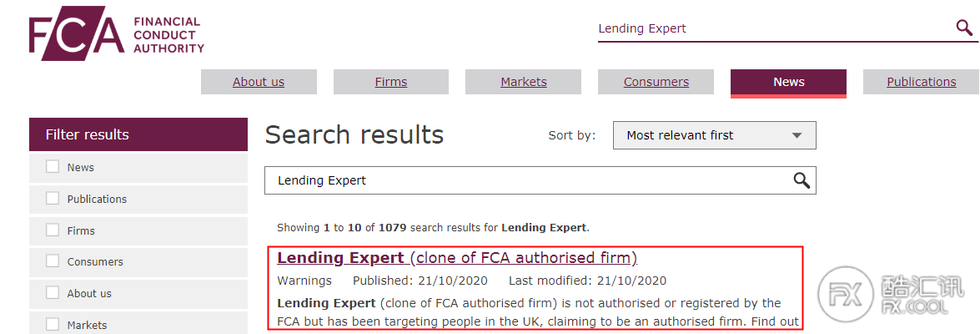
Task: Click the results search box magnifier icon
Action: point(802,180)
